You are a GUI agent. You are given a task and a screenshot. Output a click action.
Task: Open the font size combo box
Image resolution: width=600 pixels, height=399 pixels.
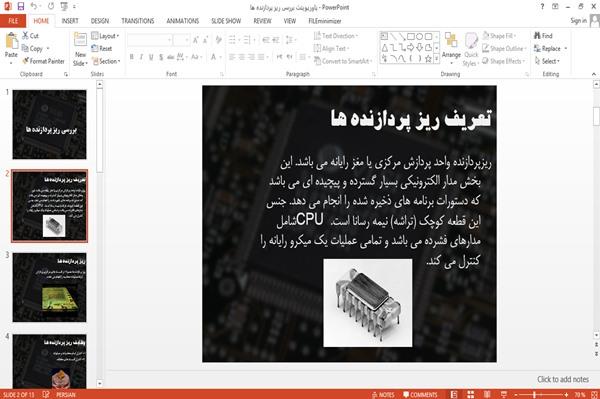(x=181, y=40)
